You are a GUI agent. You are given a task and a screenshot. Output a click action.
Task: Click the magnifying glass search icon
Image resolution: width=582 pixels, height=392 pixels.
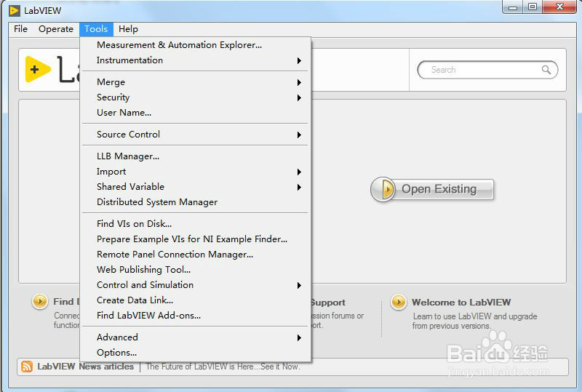pos(546,70)
